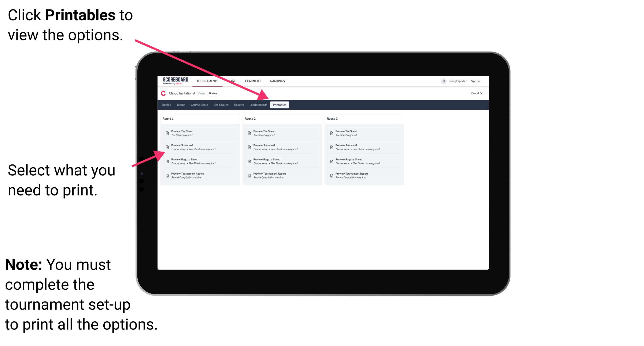Click the Printables tab
Image resolution: width=644 pixels, height=346 pixels.
(279, 105)
